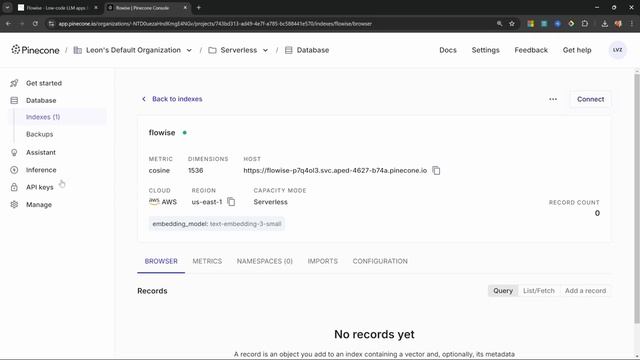Image resolution: width=640 pixels, height=360 pixels.
Task: Click the rocket icon beside Get started
Action: tap(14, 83)
